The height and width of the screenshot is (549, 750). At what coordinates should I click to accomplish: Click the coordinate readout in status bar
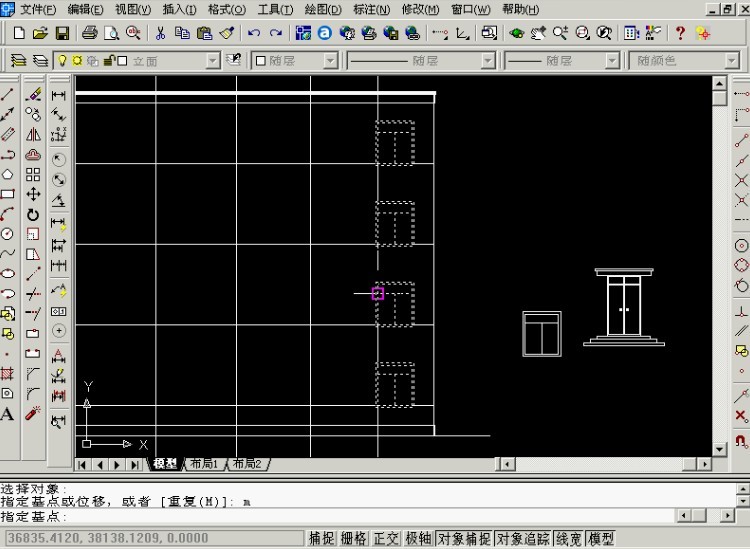[155, 538]
